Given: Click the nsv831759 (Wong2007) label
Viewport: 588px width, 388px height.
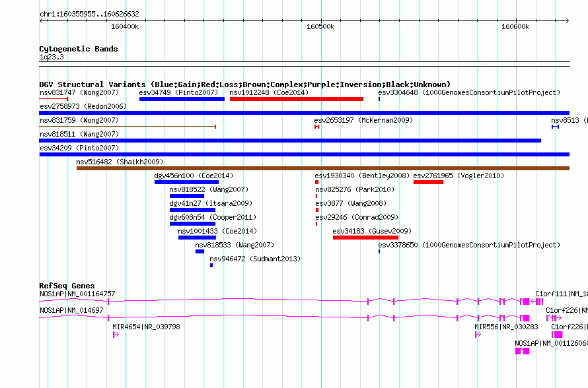Looking at the screenshot, I should [79, 120].
